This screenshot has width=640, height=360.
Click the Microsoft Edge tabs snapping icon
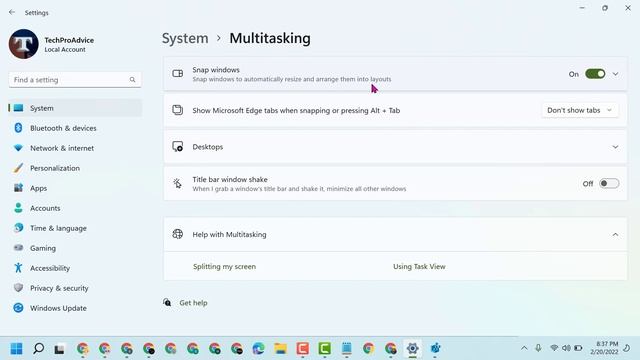coord(178,110)
